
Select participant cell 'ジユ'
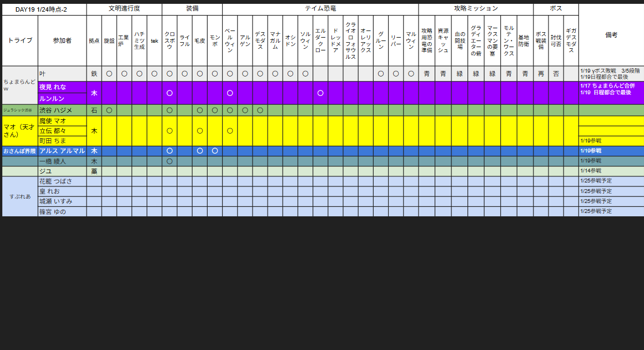62,171
